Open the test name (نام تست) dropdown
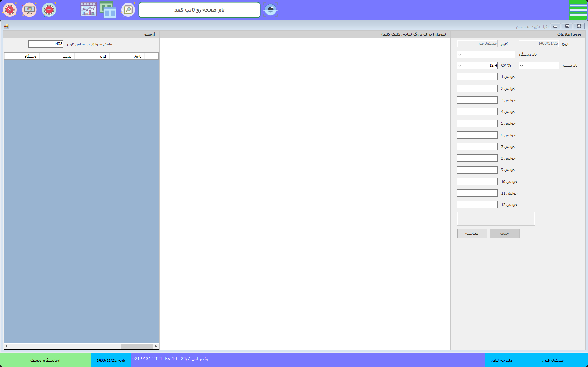588x367 pixels. pos(522,66)
